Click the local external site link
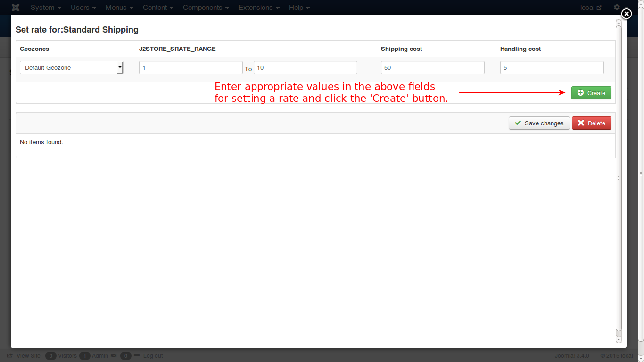The height and width of the screenshot is (362, 644). pos(591,8)
